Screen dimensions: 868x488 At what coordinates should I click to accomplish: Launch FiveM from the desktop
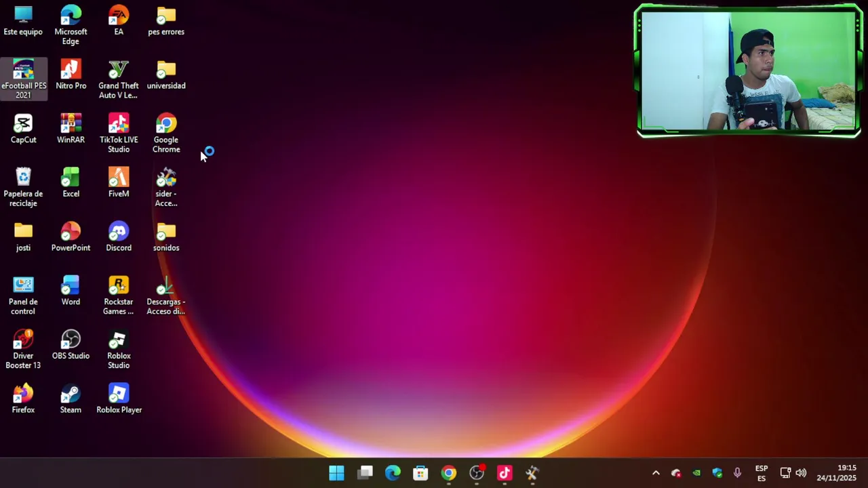tap(119, 183)
